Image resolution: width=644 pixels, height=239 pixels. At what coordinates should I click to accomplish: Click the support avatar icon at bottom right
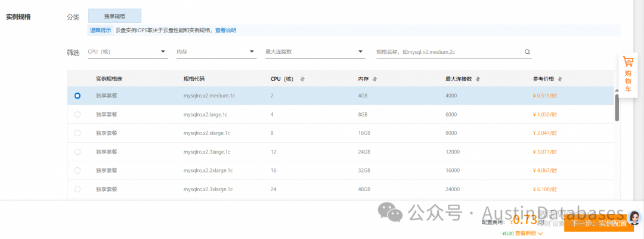[634, 217]
